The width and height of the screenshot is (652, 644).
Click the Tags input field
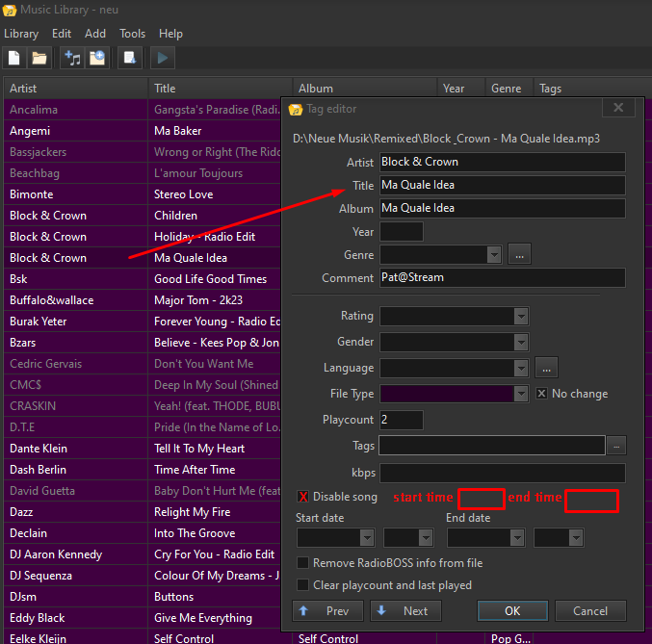(x=492, y=446)
